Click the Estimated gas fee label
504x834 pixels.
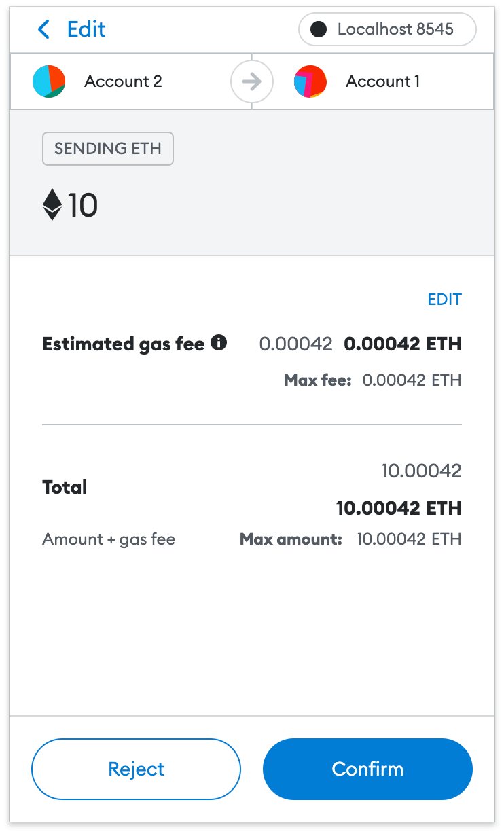click(x=124, y=344)
